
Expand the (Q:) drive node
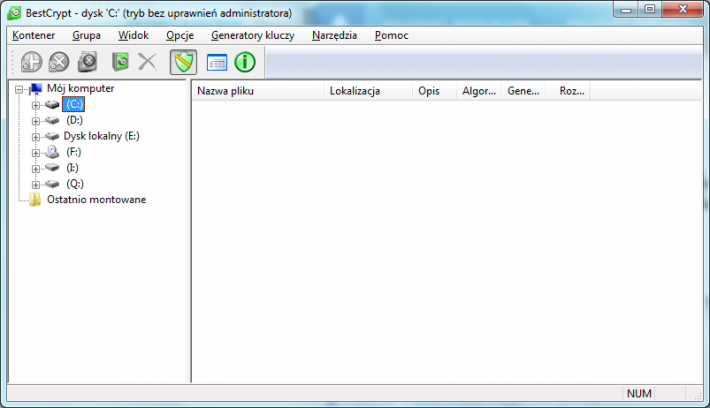(35, 184)
